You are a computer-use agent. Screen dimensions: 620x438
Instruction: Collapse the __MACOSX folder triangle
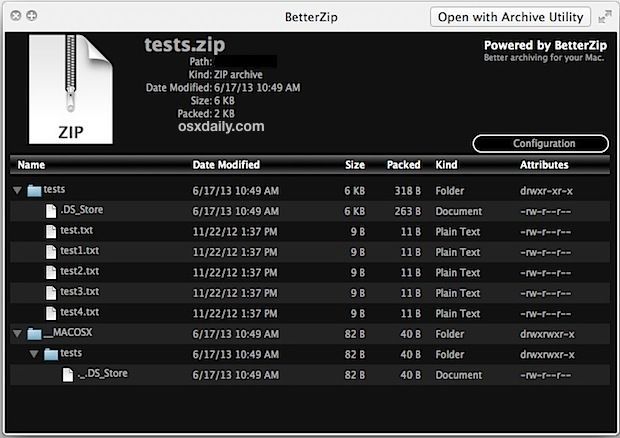(17, 334)
